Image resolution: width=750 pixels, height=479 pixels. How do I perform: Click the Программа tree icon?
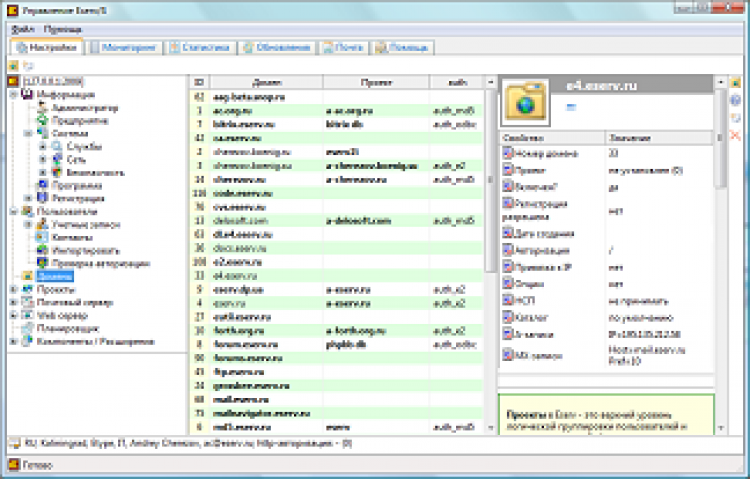(43, 185)
